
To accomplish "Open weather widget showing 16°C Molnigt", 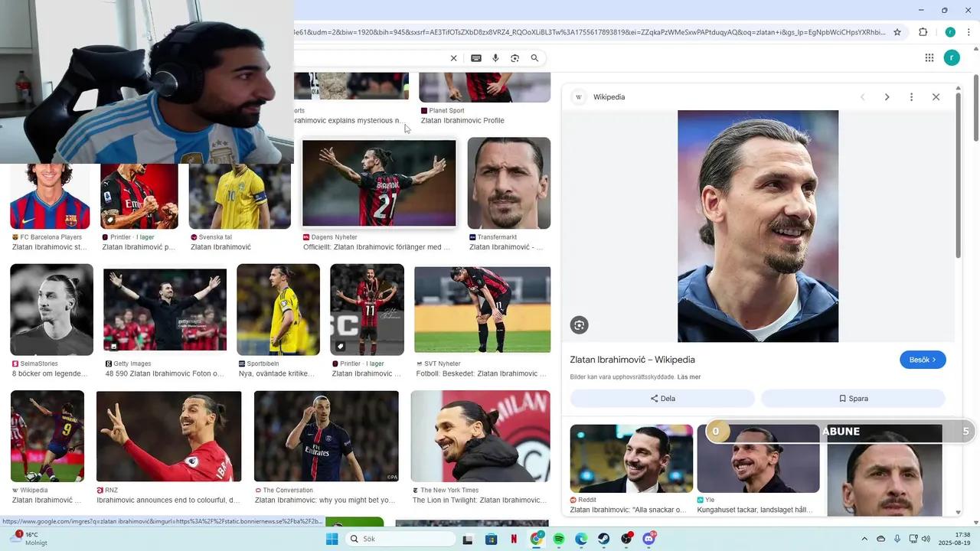I will coord(29,539).
